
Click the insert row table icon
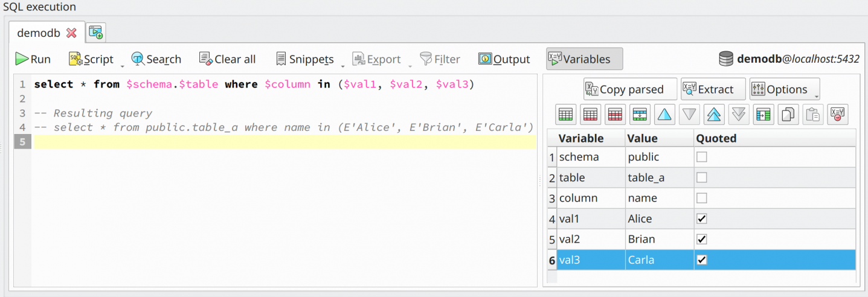point(640,114)
